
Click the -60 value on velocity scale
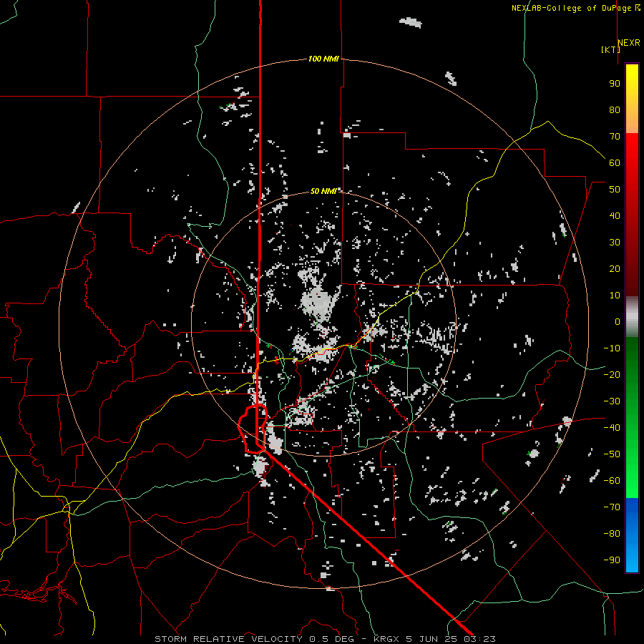[x=612, y=481]
